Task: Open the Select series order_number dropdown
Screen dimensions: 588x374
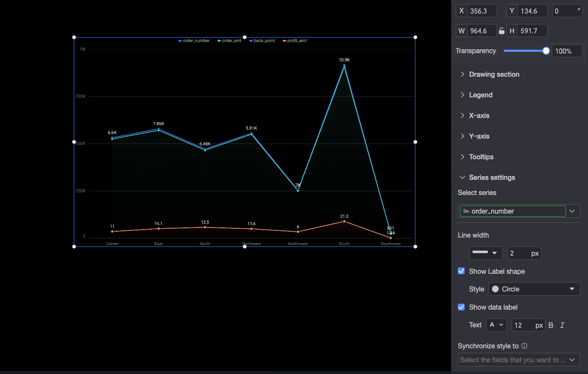Action: [x=519, y=211]
